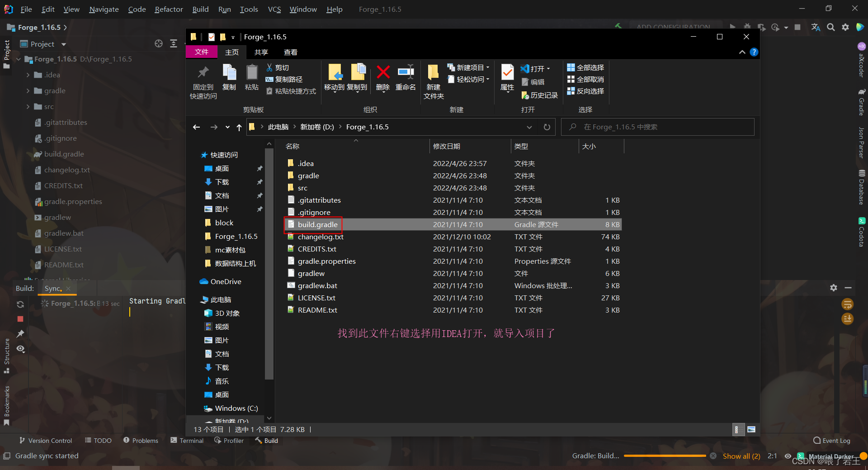Click the Rename icon in ribbon

click(x=406, y=72)
